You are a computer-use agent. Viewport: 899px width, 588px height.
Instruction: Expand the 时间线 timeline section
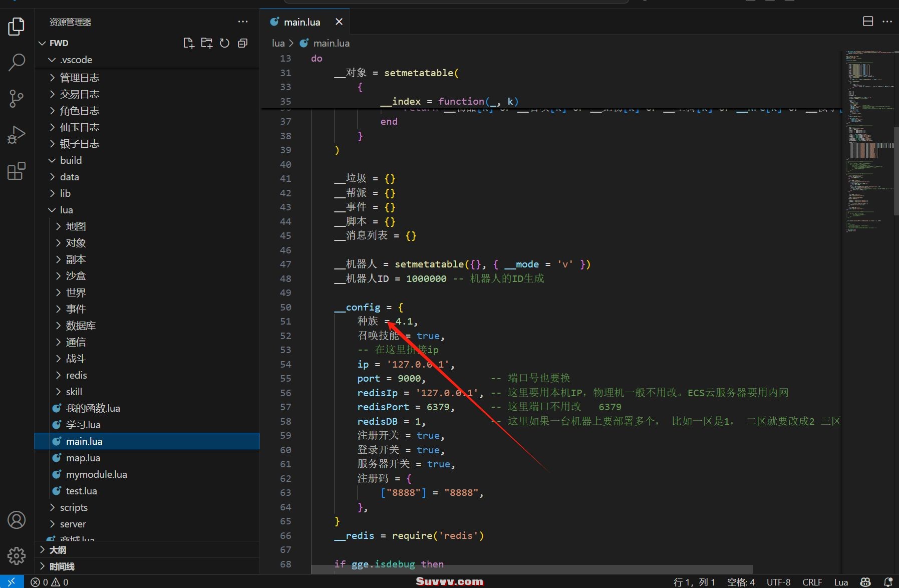click(x=147, y=566)
